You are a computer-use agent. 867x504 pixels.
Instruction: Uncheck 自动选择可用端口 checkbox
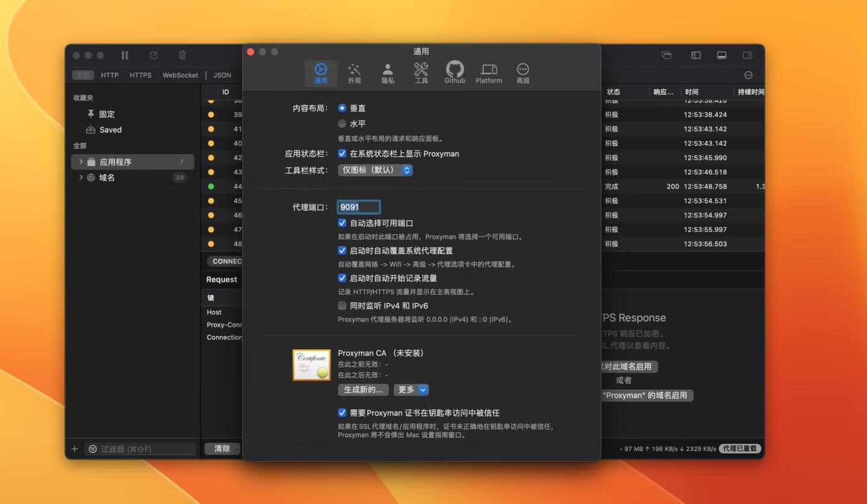pos(343,223)
